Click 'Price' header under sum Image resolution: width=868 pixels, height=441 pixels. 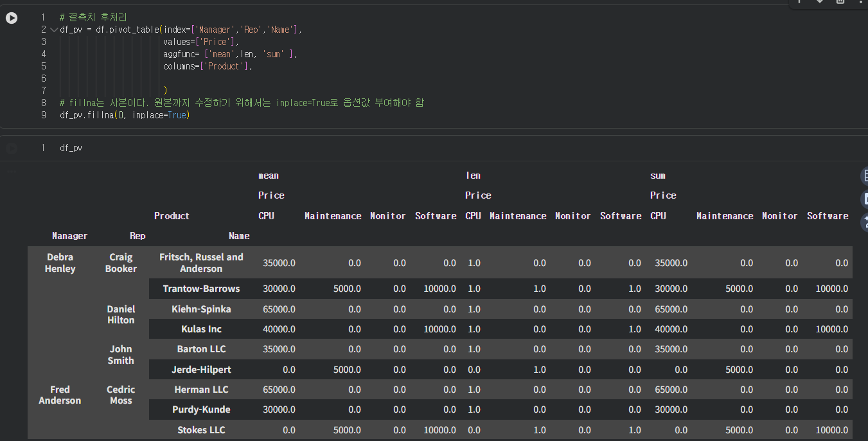tap(663, 195)
